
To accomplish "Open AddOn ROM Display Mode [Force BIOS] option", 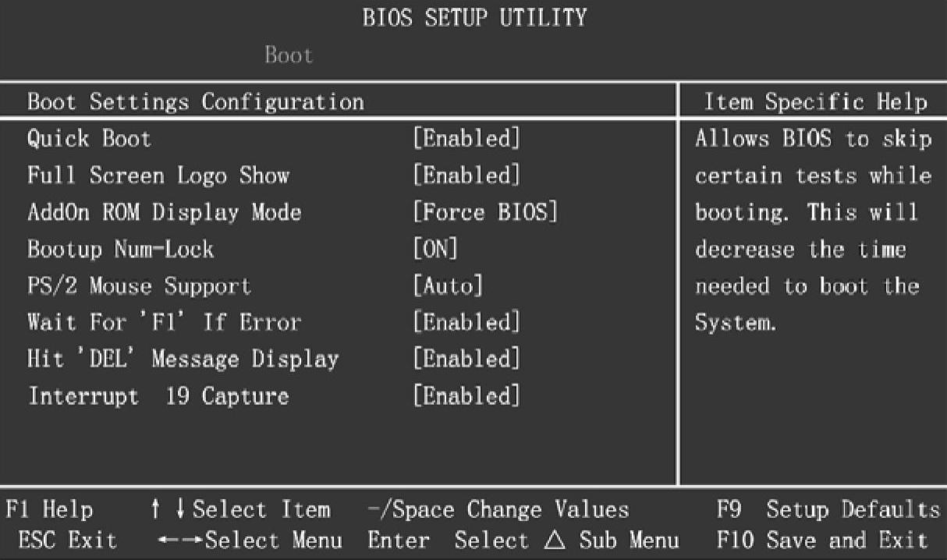I will pyautogui.click(x=484, y=212).
